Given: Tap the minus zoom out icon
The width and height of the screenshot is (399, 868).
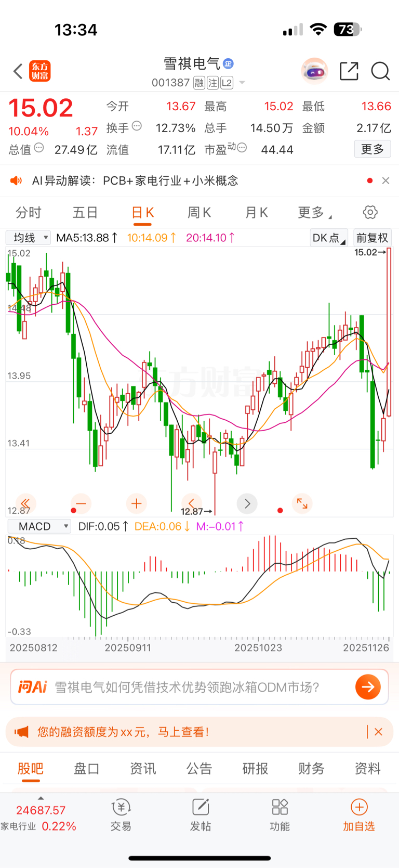Looking at the screenshot, I should [81, 503].
